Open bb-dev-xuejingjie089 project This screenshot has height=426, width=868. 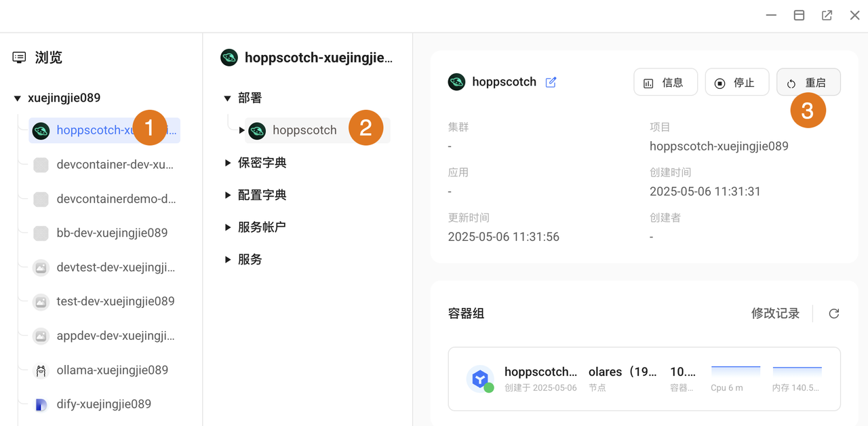click(x=112, y=233)
